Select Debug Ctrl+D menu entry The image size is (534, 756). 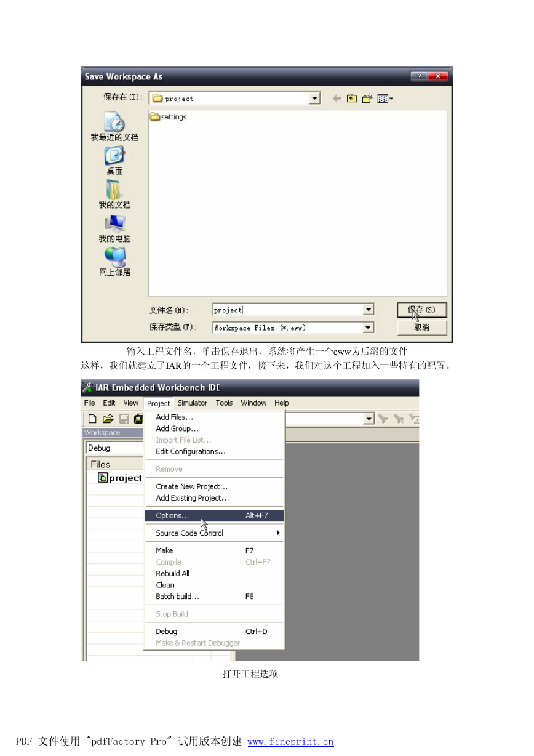[x=213, y=632]
